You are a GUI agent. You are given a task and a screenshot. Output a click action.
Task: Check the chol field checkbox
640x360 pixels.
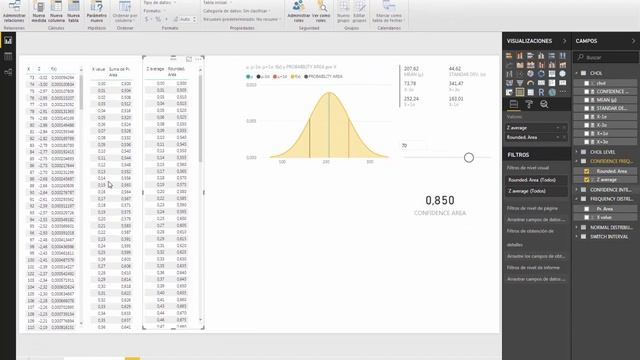(x=587, y=83)
